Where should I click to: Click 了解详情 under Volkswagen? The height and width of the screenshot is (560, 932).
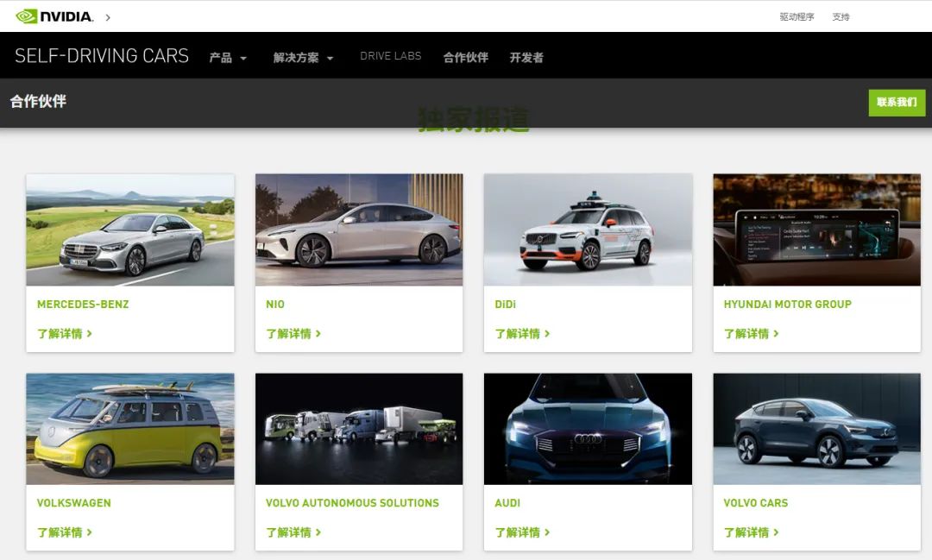click(64, 532)
